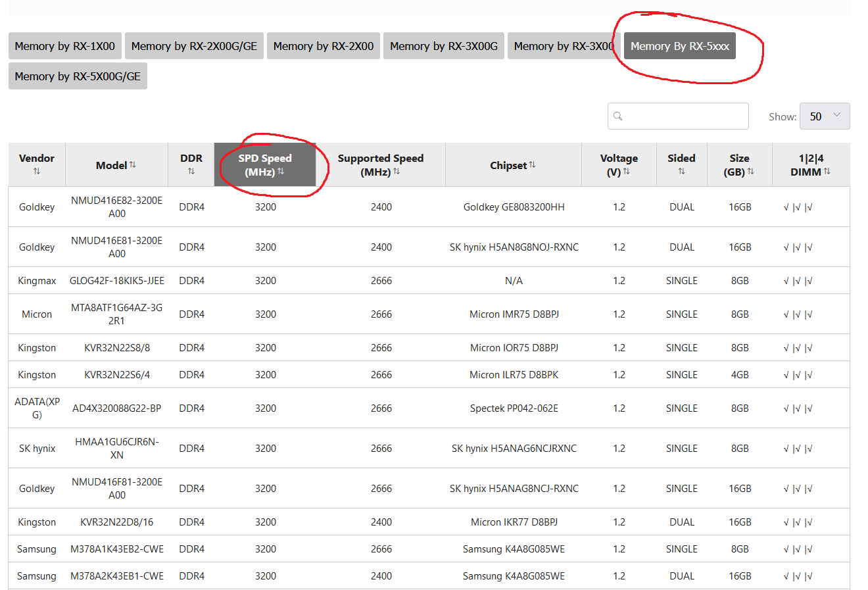This screenshot has height=590, width=868.
Task: Click chipset SK hynix H5AN8G8NOJ-RXNC
Action: click(x=514, y=247)
